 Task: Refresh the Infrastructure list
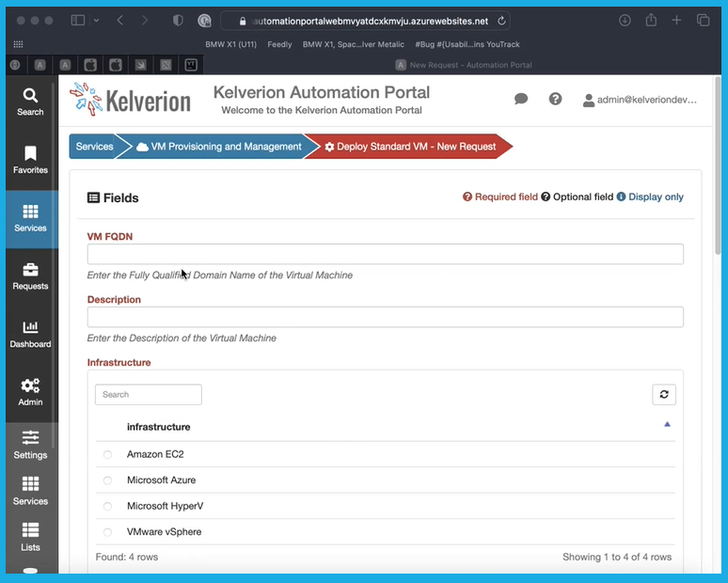[664, 394]
